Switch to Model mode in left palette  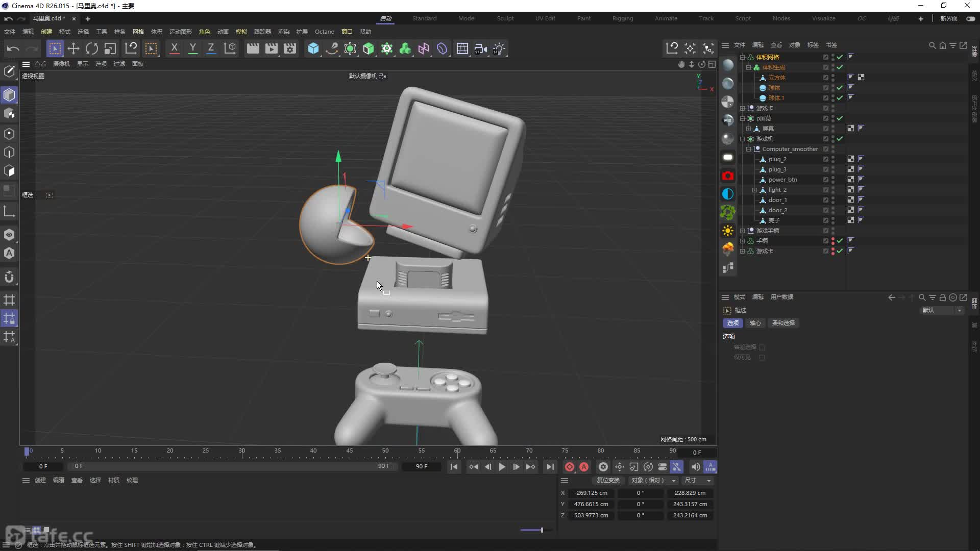pos(9,95)
